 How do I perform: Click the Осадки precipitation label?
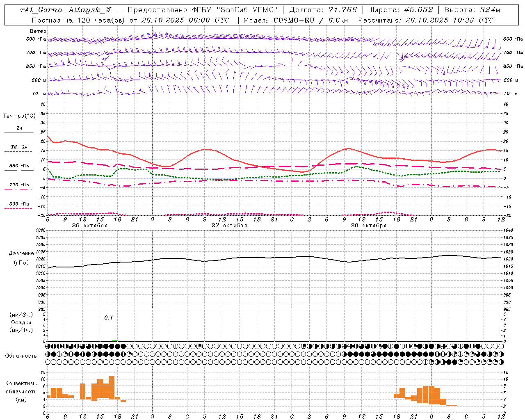(x=21, y=322)
